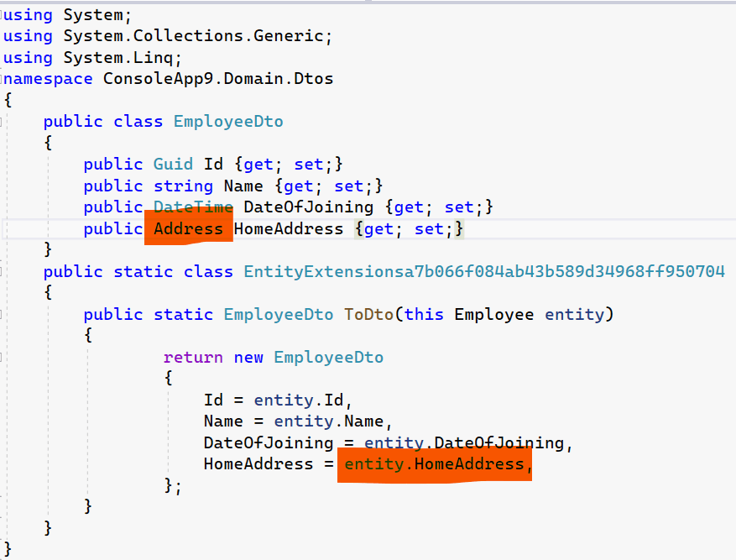
Task: Click EmployeeDto after the new keyword
Action: click(328, 358)
